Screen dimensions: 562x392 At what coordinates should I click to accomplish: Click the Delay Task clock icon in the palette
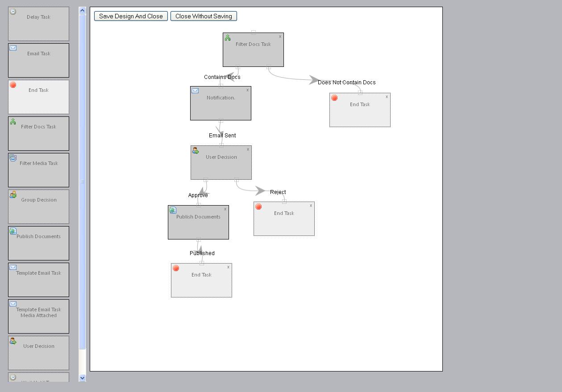click(x=13, y=12)
